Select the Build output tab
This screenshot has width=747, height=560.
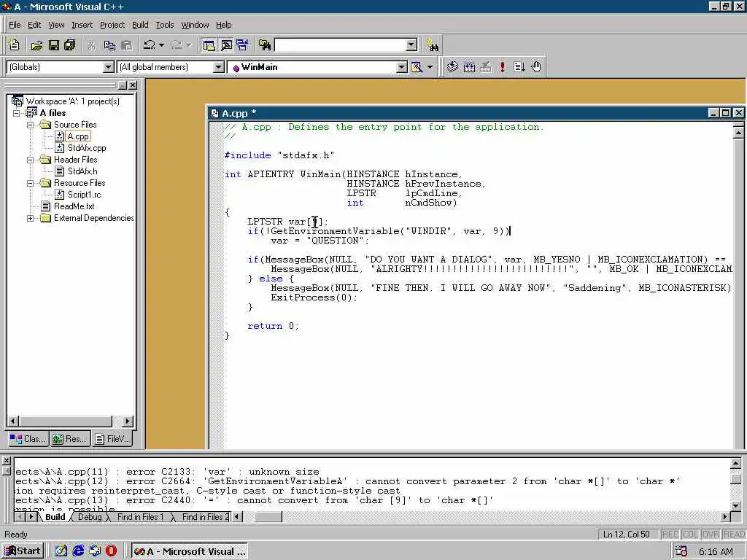pos(55,517)
